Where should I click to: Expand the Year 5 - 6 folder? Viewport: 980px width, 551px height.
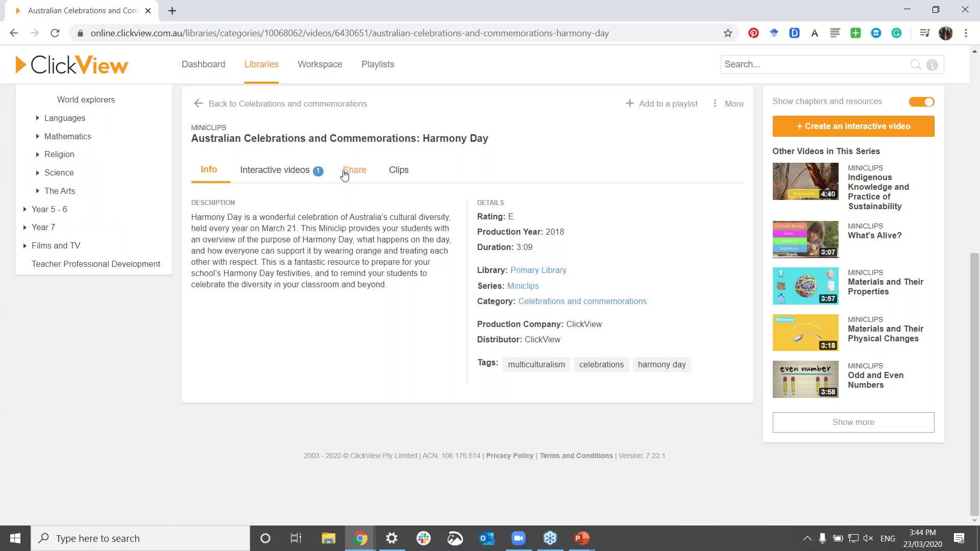point(24,209)
